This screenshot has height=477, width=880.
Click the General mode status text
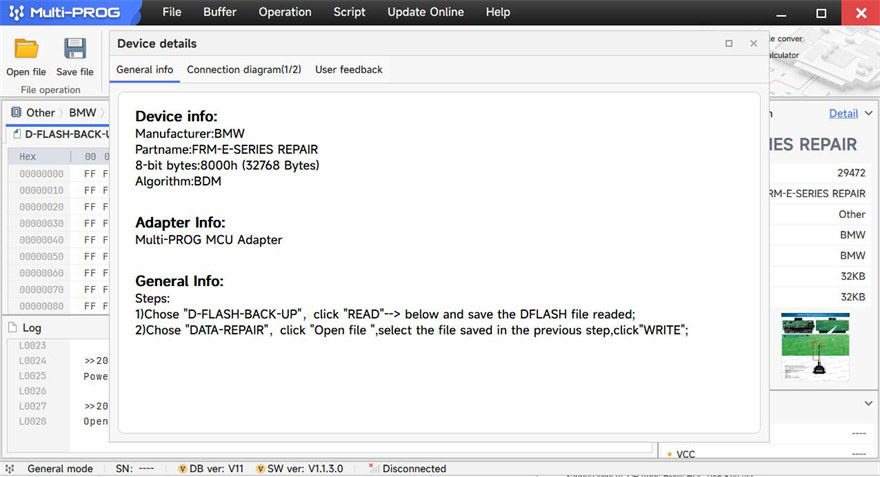(60, 469)
